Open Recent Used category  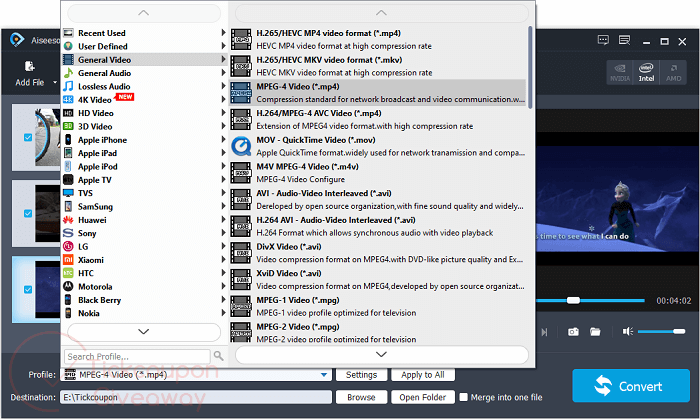pyautogui.click(x=144, y=33)
